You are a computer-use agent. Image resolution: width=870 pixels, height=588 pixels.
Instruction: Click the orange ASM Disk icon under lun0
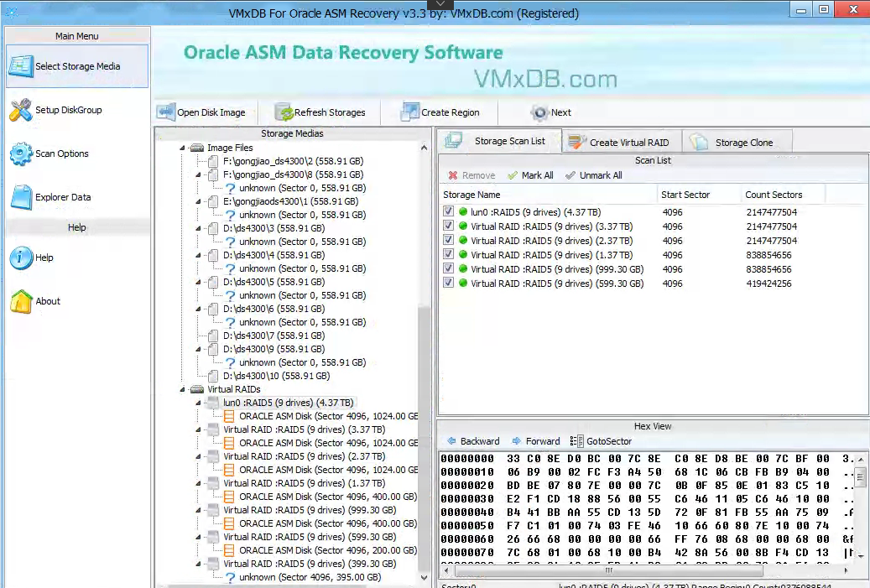[x=228, y=416]
